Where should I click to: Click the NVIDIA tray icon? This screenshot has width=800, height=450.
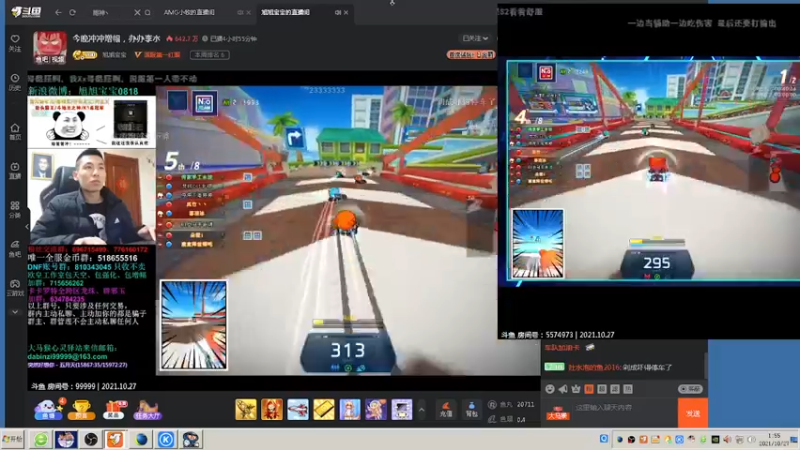(x=715, y=439)
